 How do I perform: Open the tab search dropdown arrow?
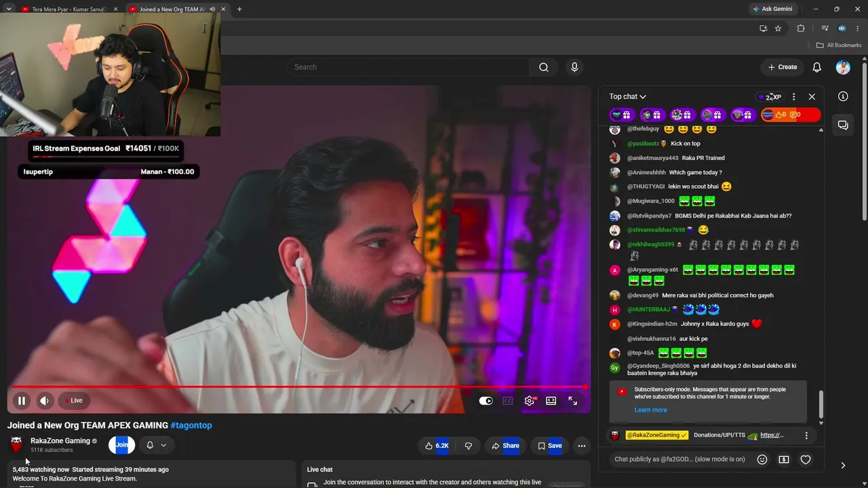coord(9,9)
